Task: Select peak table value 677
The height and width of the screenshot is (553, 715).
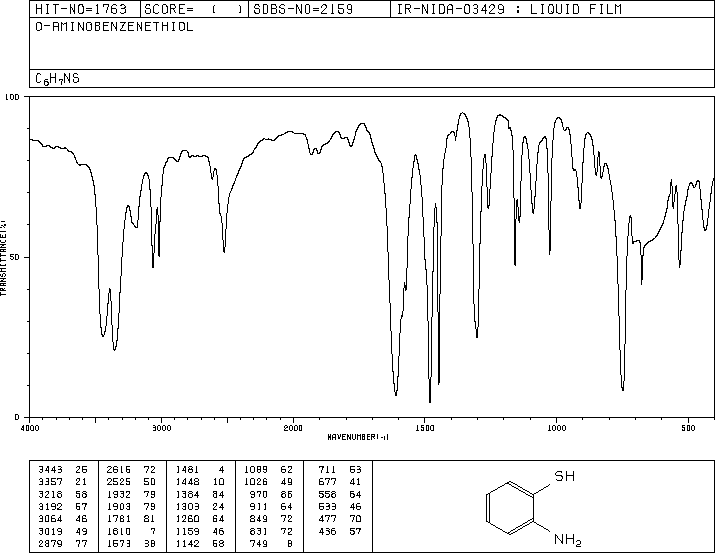Action: tap(327, 482)
